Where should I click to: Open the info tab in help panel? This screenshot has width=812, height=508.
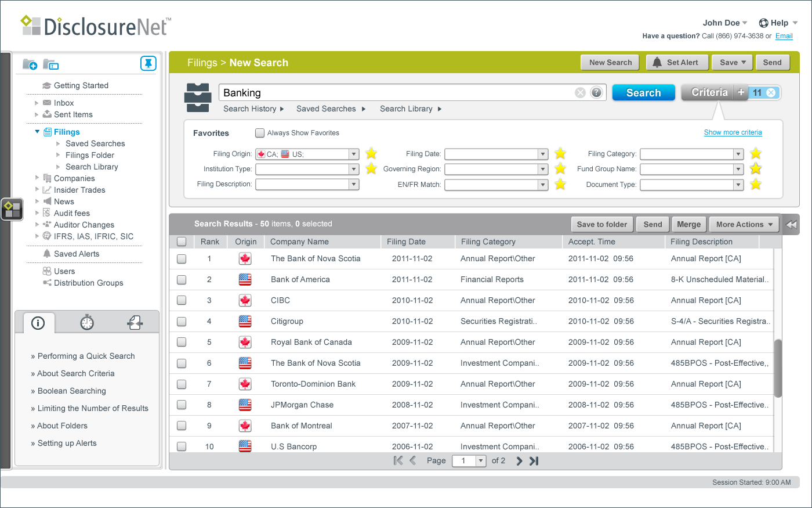38,323
